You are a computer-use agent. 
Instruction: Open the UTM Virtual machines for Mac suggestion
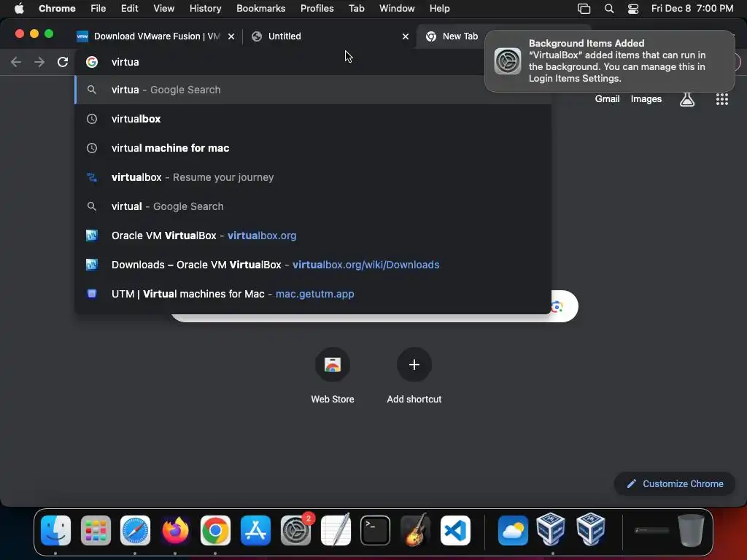point(313,294)
